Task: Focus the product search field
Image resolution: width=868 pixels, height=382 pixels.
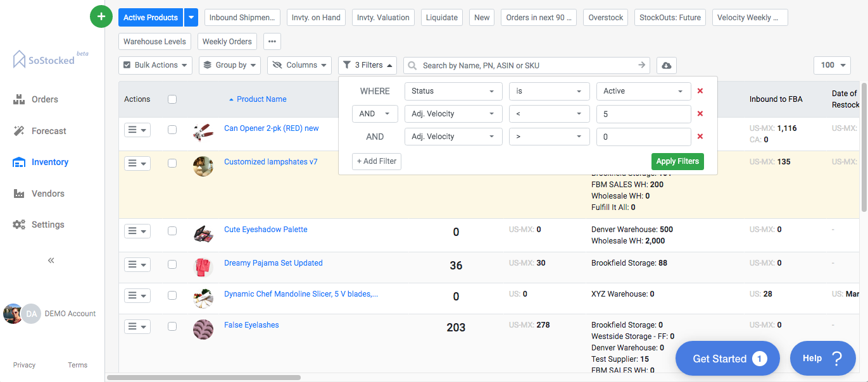Action: [x=527, y=65]
